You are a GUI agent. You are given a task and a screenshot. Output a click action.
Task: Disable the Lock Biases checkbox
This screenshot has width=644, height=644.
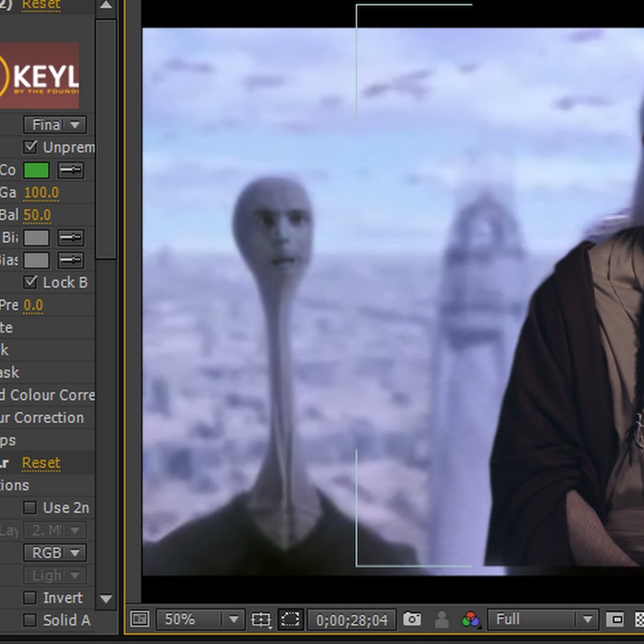pyautogui.click(x=31, y=282)
